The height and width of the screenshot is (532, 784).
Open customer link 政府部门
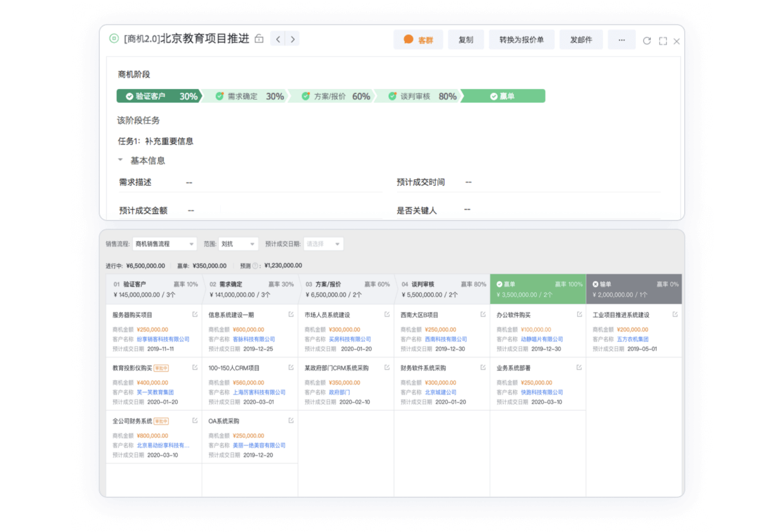point(340,392)
